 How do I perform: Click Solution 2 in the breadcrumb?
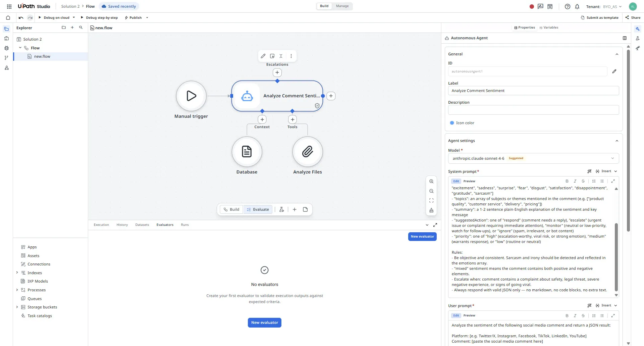(x=70, y=6)
